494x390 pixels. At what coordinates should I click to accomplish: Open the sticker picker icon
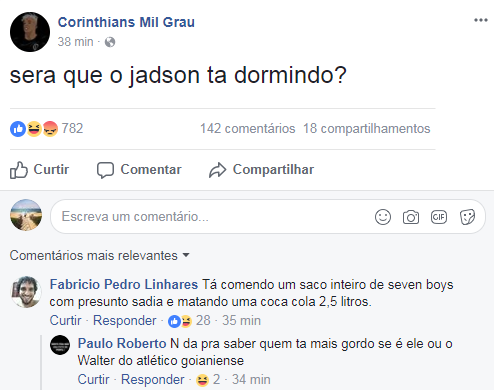coord(467,217)
